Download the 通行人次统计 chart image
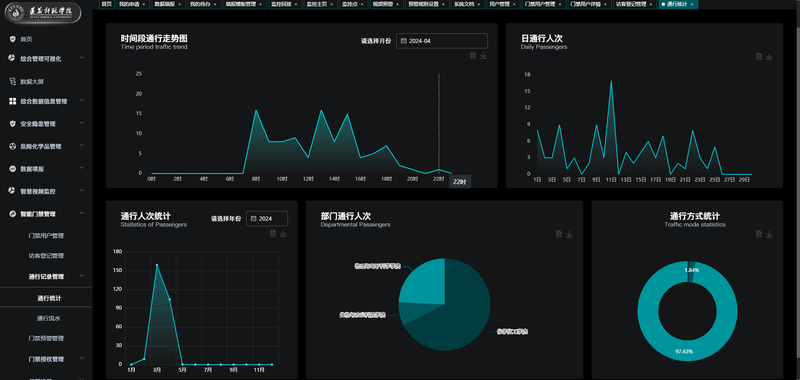The image size is (800, 380). coord(283,233)
